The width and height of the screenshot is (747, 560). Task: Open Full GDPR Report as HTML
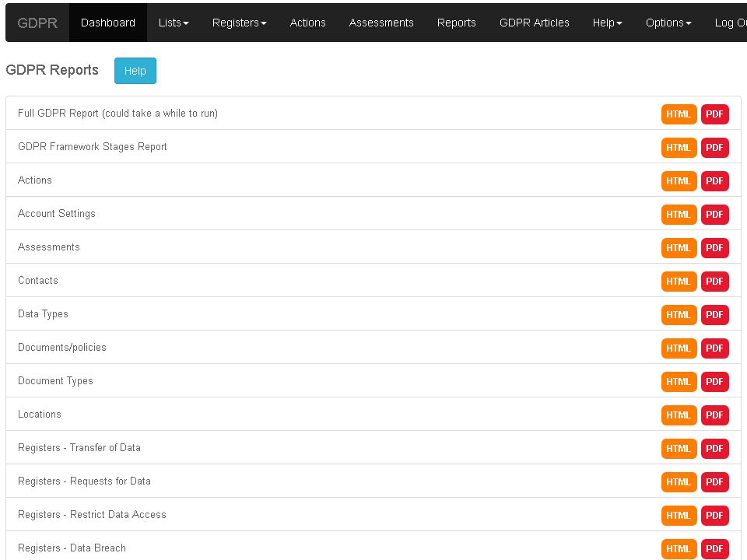tap(679, 114)
